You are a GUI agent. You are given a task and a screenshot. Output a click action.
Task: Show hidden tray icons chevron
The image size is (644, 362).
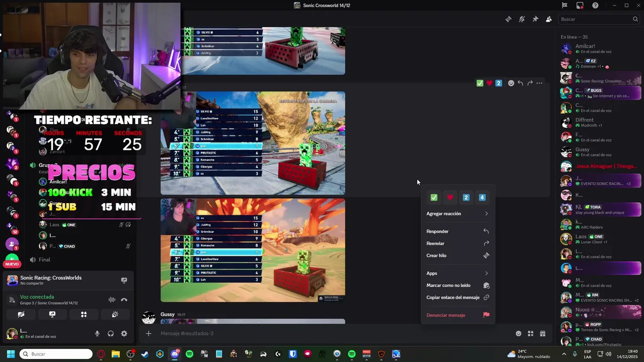tap(565, 354)
